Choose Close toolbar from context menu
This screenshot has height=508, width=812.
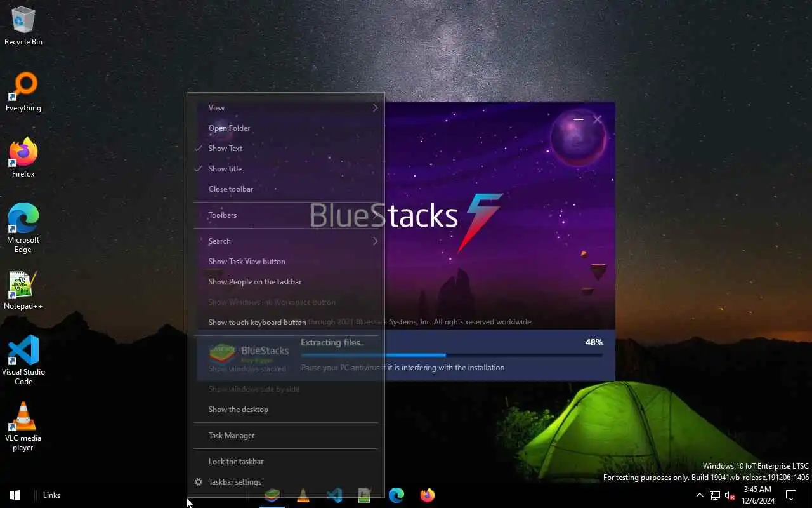(x=286, y=189)
